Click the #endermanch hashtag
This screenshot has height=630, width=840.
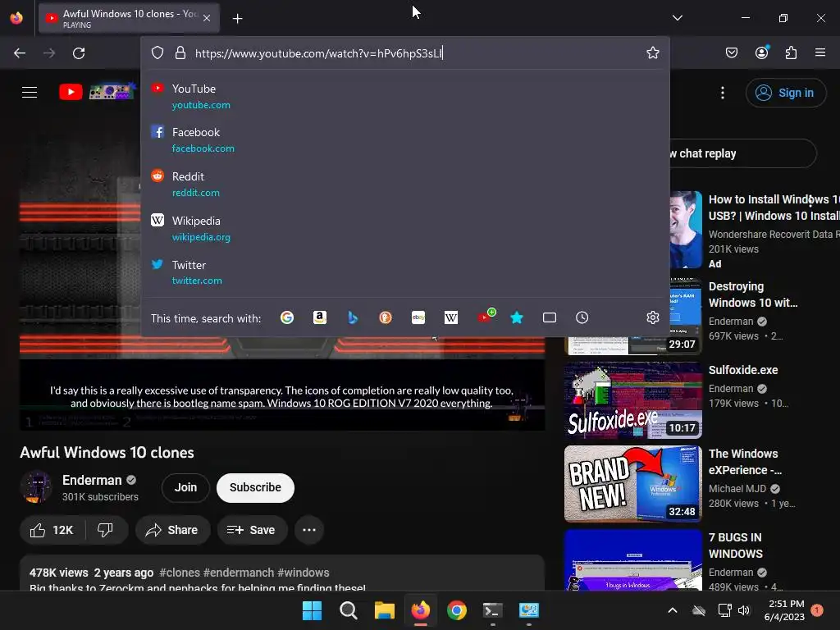click(239, 572)
